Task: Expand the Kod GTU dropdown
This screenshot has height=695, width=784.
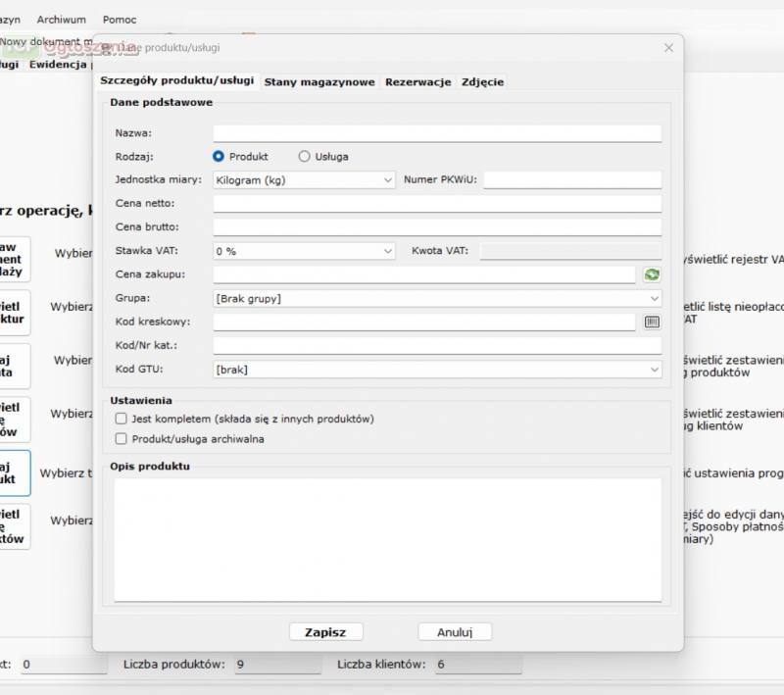Action: coord(437,370)
